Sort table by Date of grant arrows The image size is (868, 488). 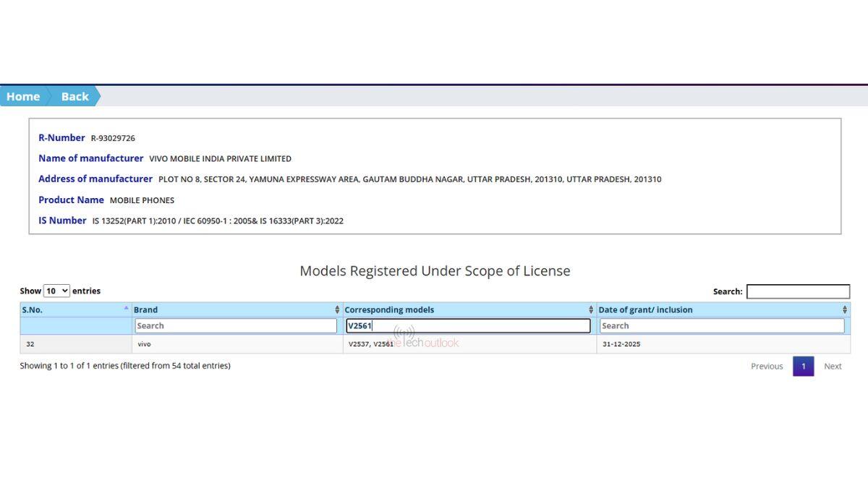pyautogui.click(x=844, y=309)
